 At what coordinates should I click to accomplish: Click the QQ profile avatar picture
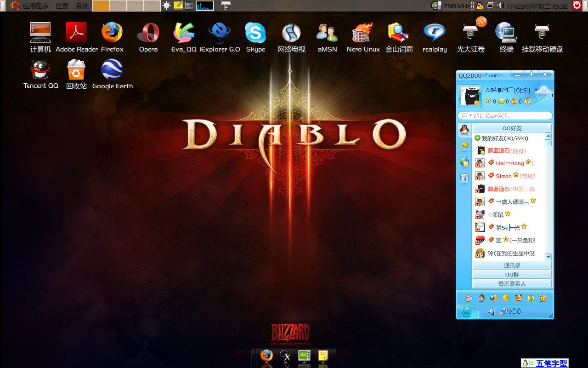470,96
